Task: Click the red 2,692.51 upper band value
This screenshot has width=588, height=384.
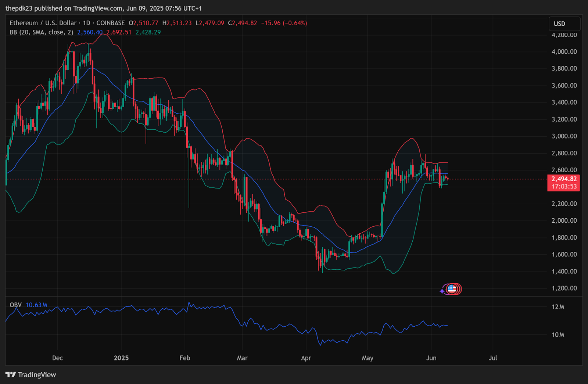Action: coord(119,32)
